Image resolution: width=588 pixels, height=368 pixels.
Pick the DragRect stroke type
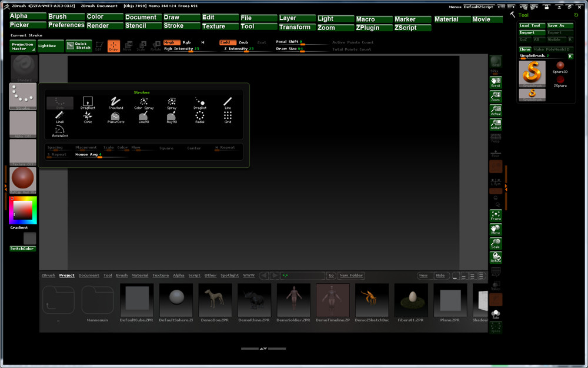tap(87, 101)
